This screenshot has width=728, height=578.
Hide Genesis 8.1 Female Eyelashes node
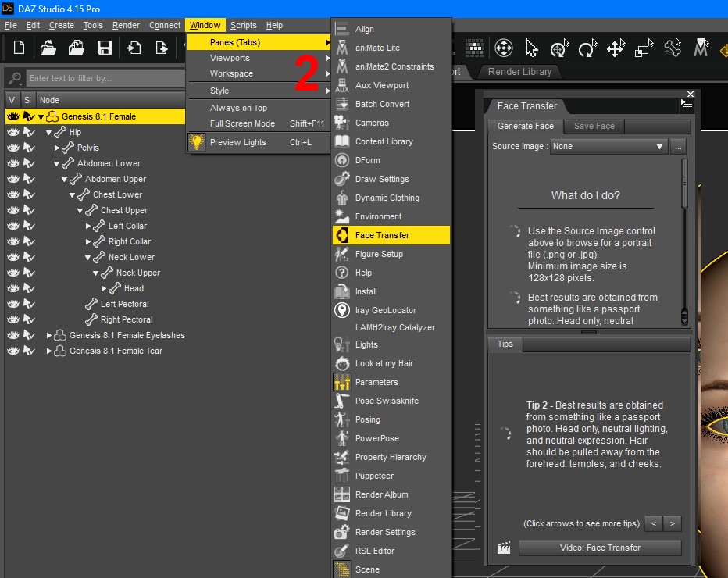[13, 335]
